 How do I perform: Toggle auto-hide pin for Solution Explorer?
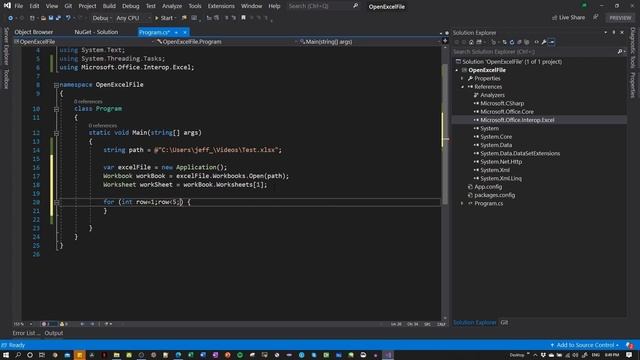click(613, 32)
